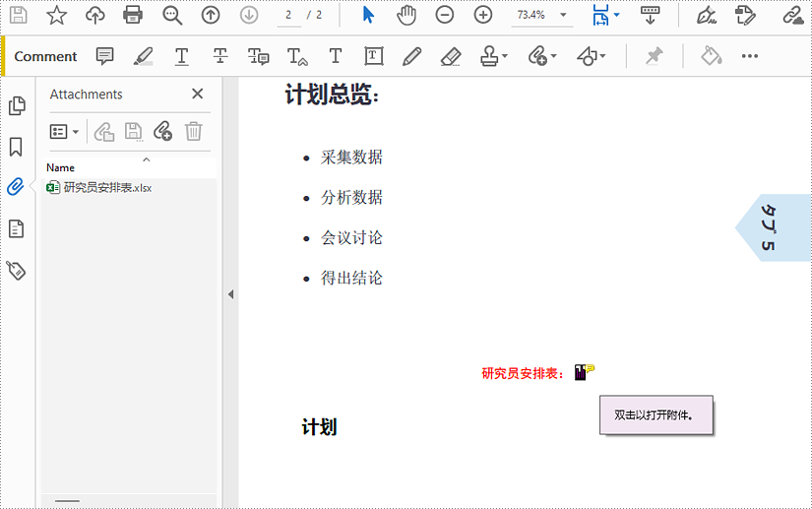Click the Share link icon

793,15
